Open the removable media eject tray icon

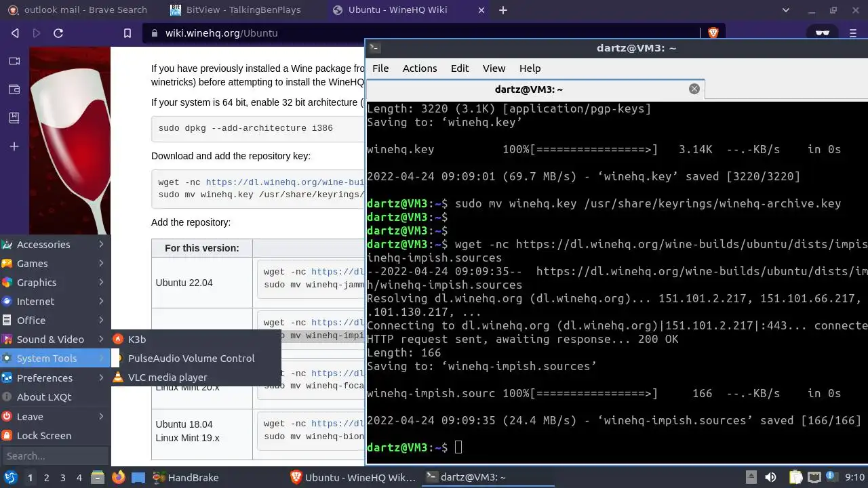pyautogui.click(x=751, y=478)
